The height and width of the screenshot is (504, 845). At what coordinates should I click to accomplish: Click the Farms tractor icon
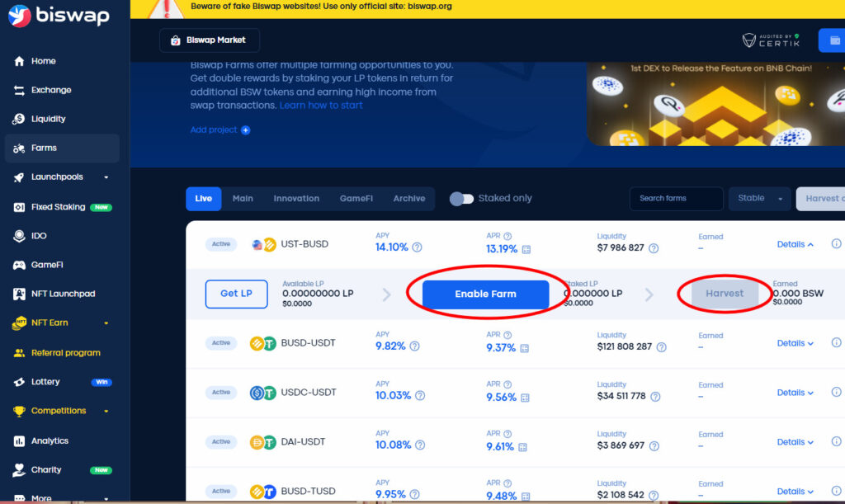[19, 148]
